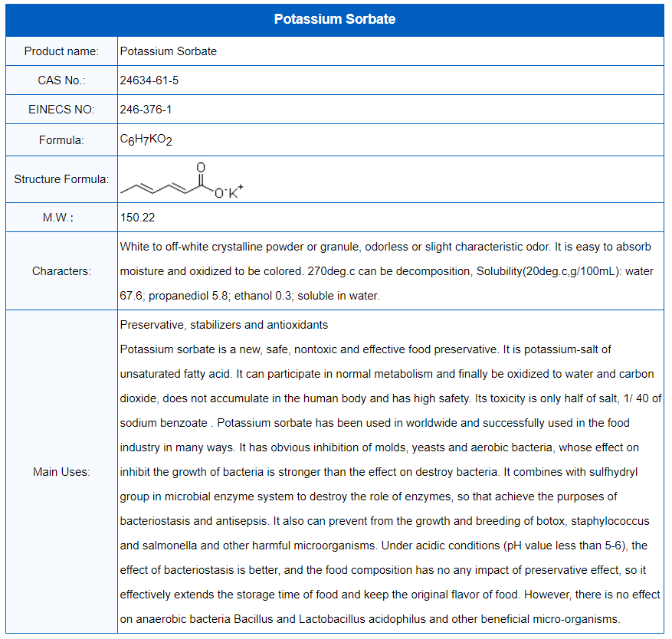Select the CAS number value 24634-61-5
Viewport: 672px width, 639px height.
[x=149, y=80]
